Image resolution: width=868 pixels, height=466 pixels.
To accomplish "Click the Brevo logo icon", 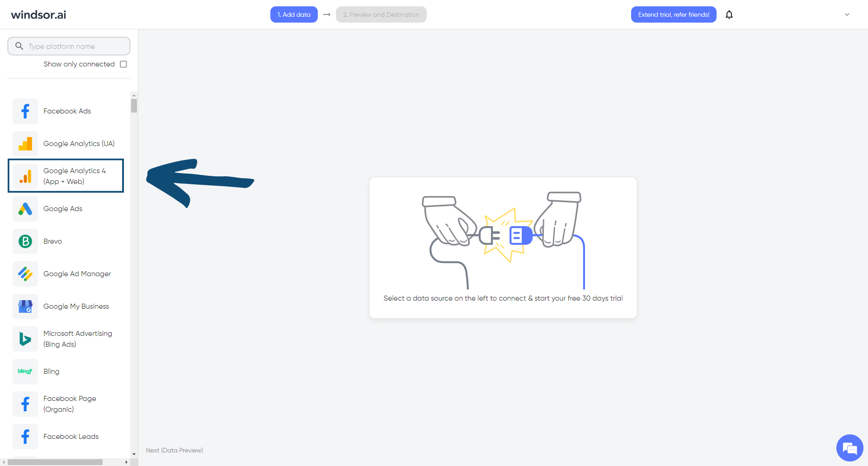I will (x=25, y=241).
